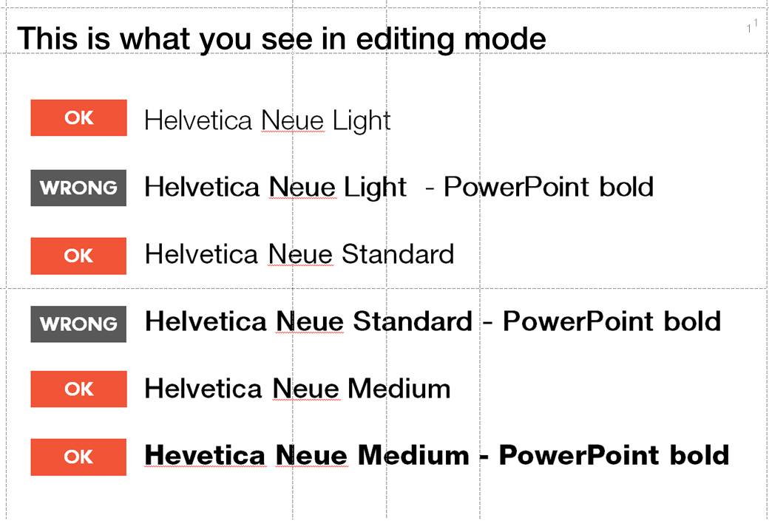The width and height of the screenshot is (769, 532).
Task: Select the OK badge beside plain Helvetica Neue Medium
Action: (x=78, y=389)
